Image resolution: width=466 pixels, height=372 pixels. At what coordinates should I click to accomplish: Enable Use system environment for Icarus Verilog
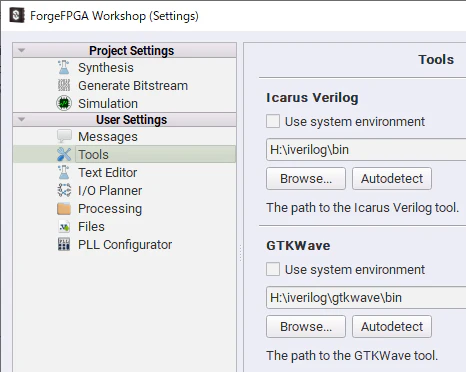point(273,121)
